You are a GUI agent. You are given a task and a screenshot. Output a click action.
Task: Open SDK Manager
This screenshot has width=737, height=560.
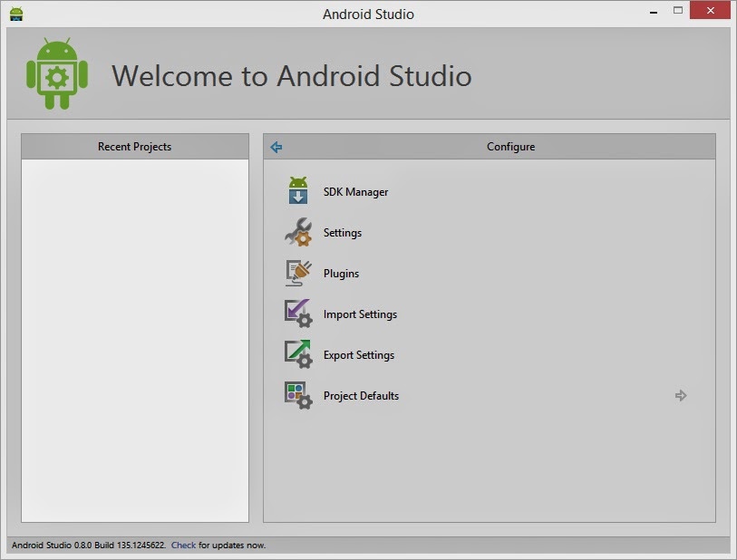click(356, 192)
